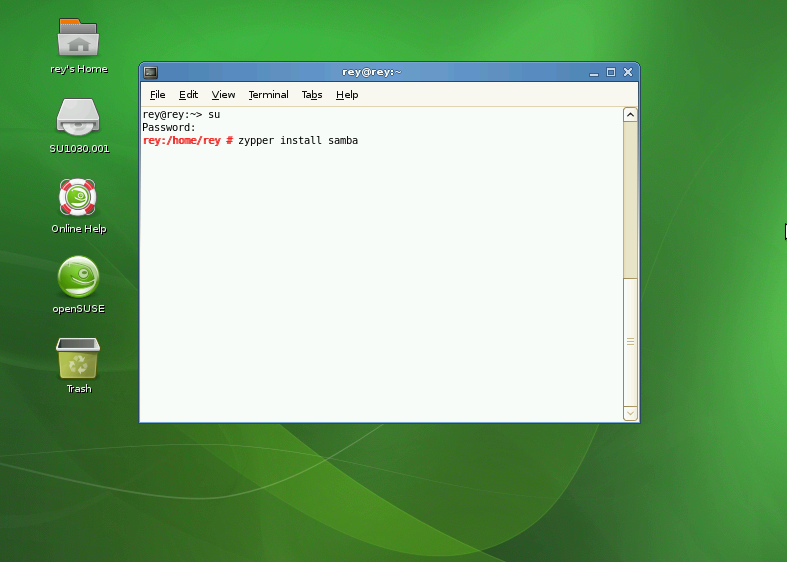Select the openSUSE desktop icon
Viewport: 787px width, 562px height.
(x=78, y=276)
